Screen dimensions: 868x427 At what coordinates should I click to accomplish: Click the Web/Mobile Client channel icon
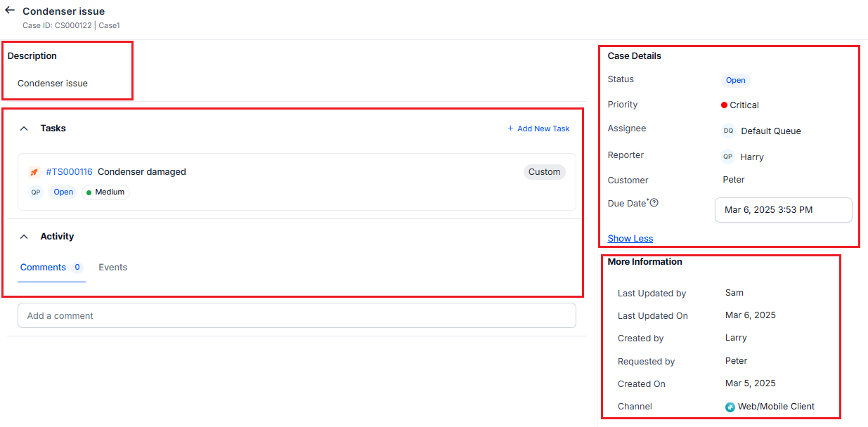[x=730, y=407]
